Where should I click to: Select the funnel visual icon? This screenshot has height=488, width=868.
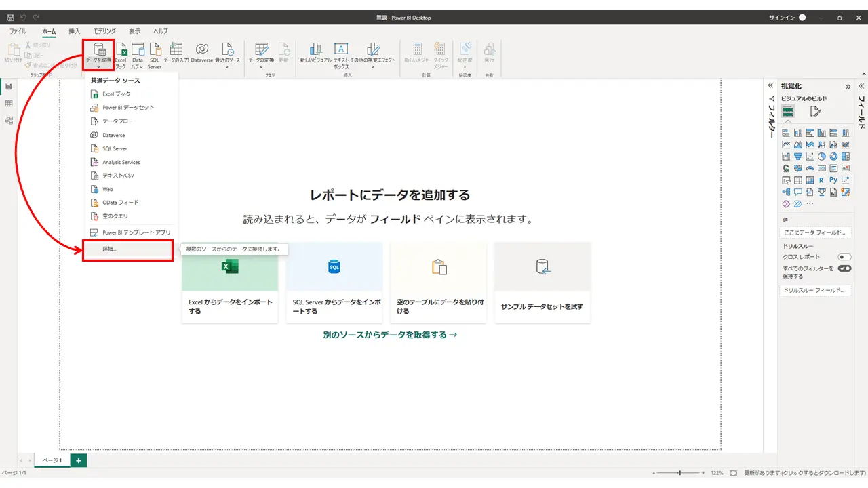click(798, 157)
